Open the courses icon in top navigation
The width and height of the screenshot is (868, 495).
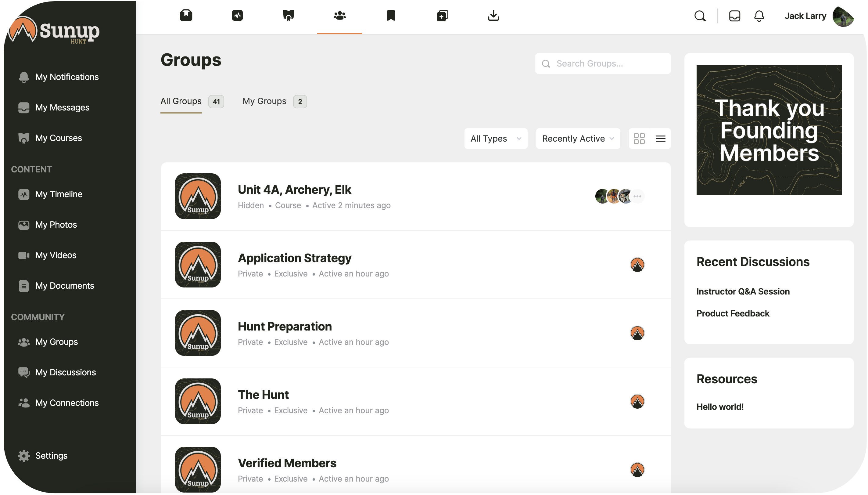pyautogui.click(x=288, y=15)
